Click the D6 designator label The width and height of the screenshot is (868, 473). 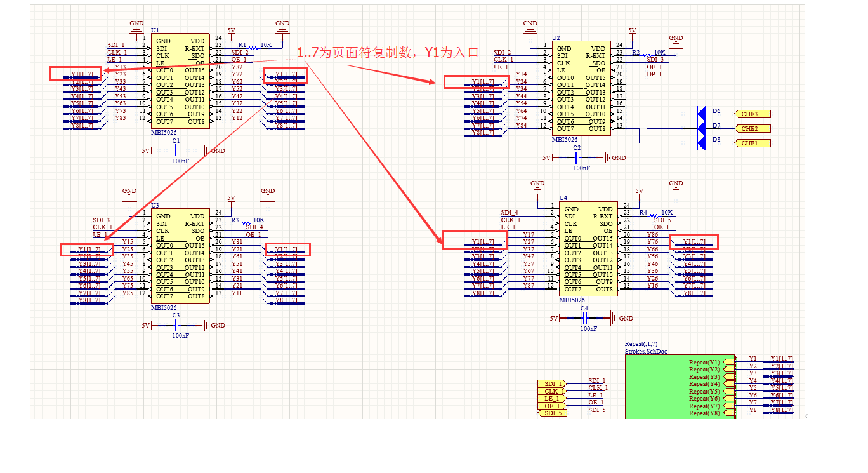(x=716, y=110)
